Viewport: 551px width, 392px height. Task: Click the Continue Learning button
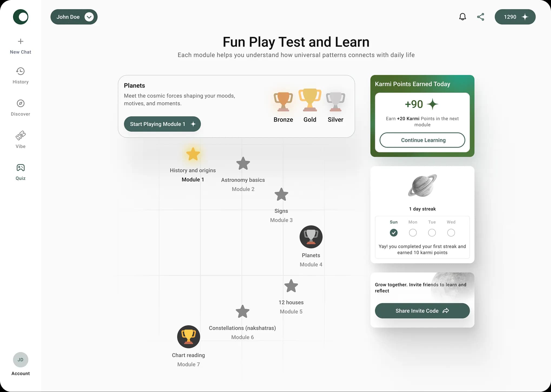point(422,140)
